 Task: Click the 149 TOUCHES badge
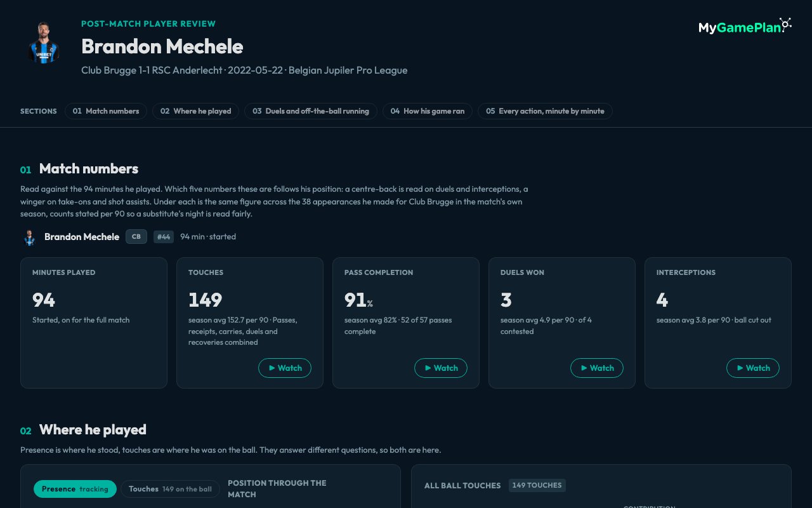click(x=537, y=485)
